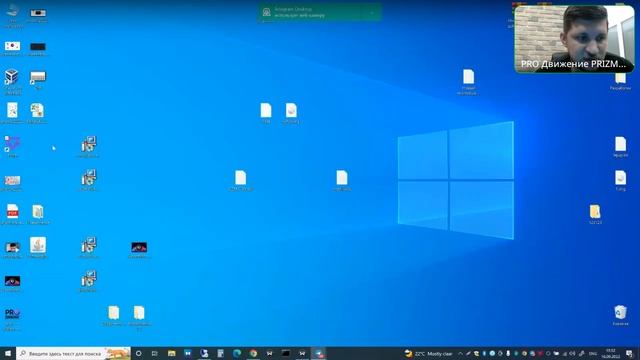Screen dimensions: 640x360
Task: Click the Telegram Desktop webcam notification banner
Action: coord(320,12)
